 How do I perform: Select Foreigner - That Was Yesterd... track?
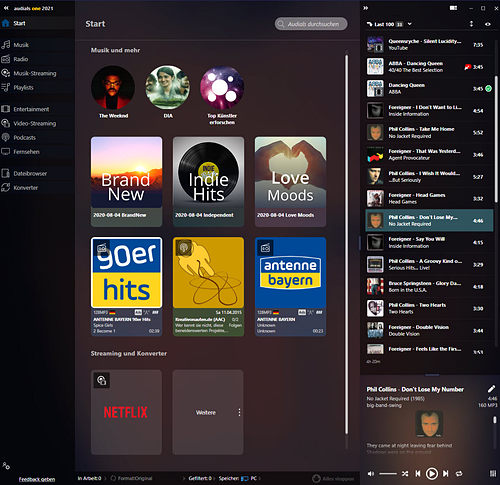point(429,155)
